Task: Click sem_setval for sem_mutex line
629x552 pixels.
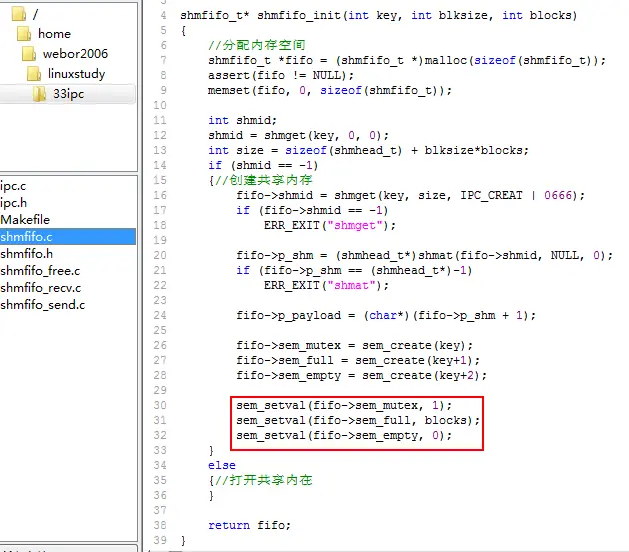Action: [x=344, y=406]
